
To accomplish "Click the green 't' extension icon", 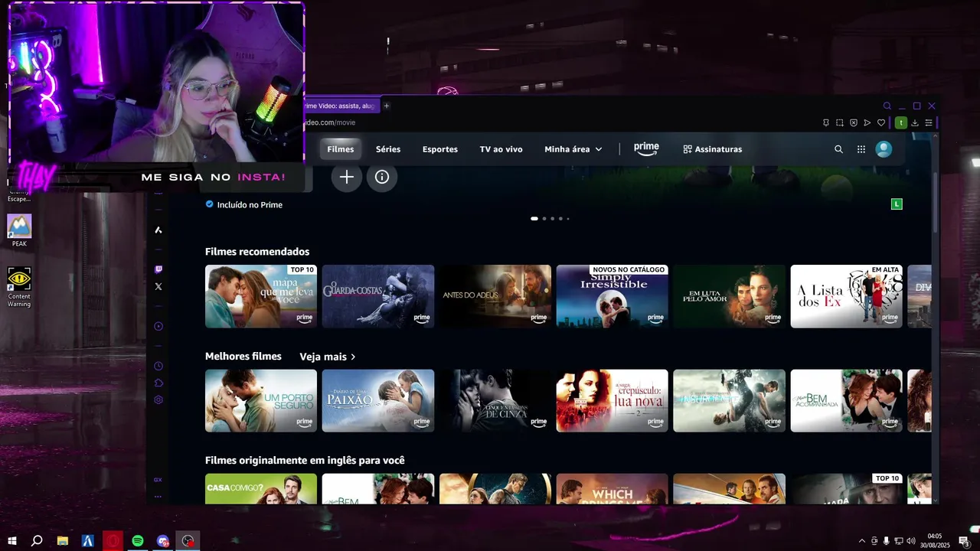I will point(901,122).
